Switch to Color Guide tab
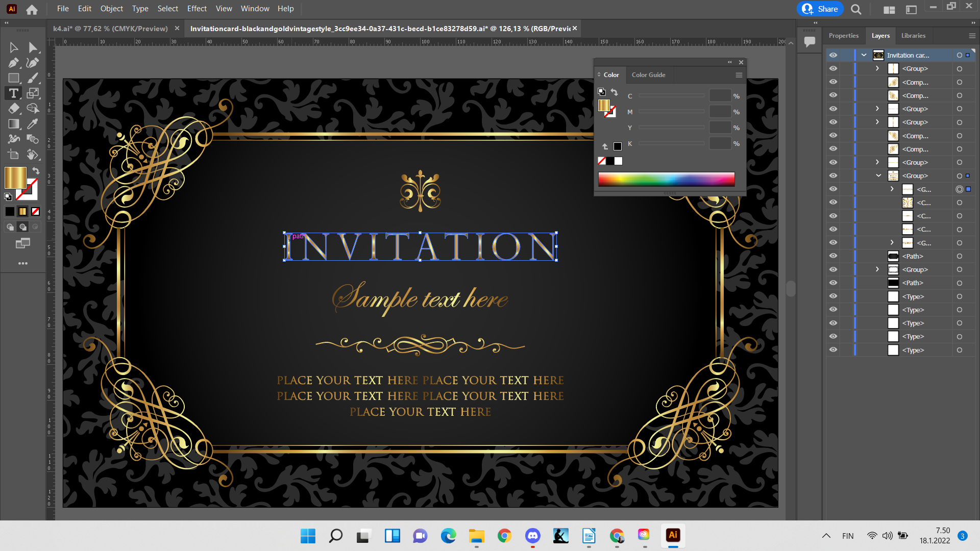This screenshot has height=551, width=980. point(648,75)
